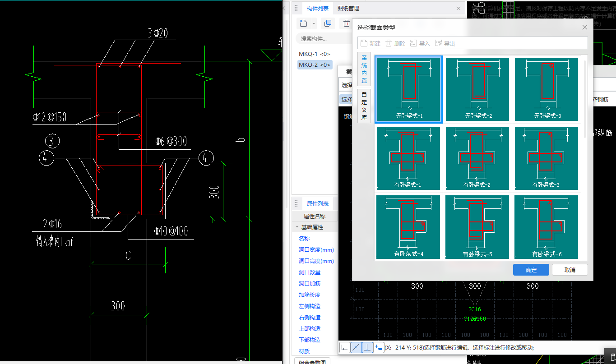Switch to the 属性列表 tab
616x364 pixels.
click(318, 204)
